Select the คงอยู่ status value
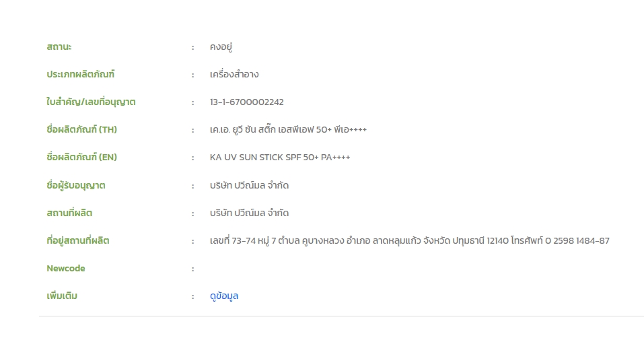The image size is (644, 338). pos(221,47)
